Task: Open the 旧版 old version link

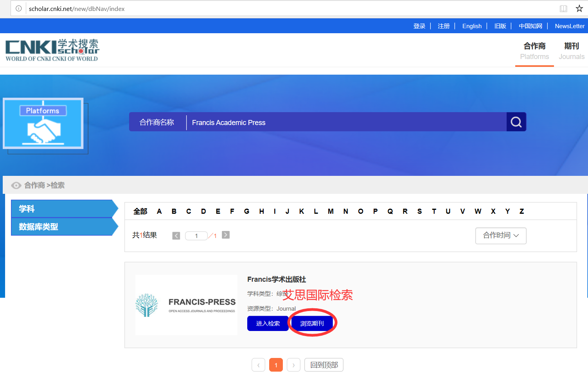Action: click(500, 26)
